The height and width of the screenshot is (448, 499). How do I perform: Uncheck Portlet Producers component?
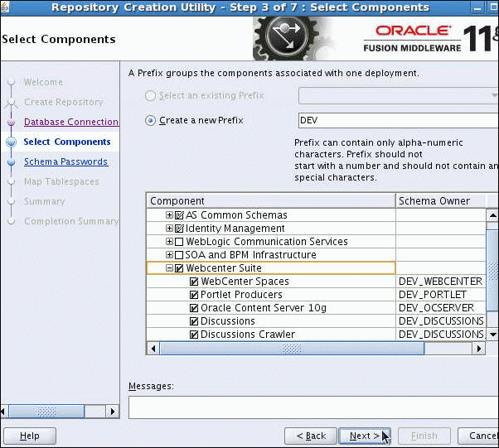194,295
